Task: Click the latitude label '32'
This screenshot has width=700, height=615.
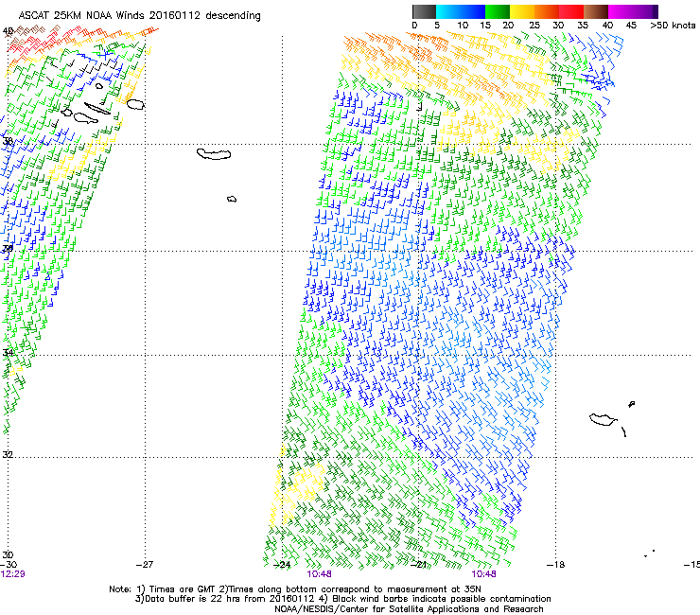Action: pyautogui.click(x=8, y=455)
